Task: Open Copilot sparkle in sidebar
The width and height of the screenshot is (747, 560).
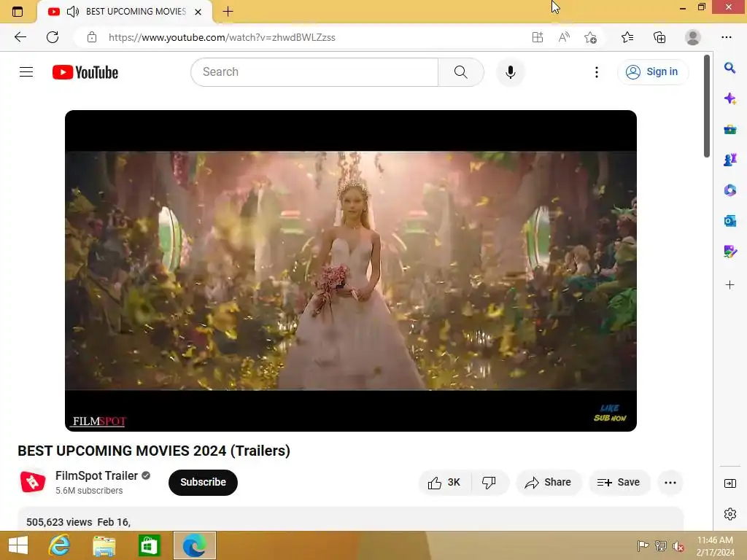Action: [x=729, y=98]
